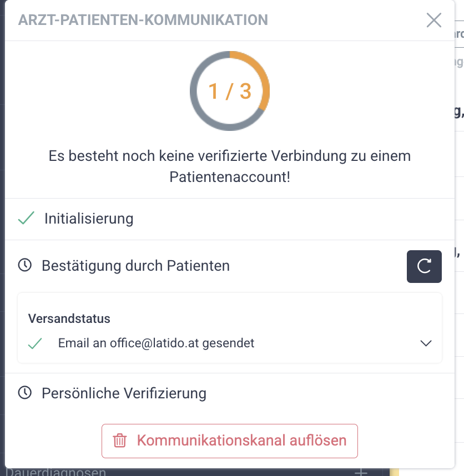Expand the Versandstatus email details chevron
This screenshot has height=476, width=464.
[426, 343]
